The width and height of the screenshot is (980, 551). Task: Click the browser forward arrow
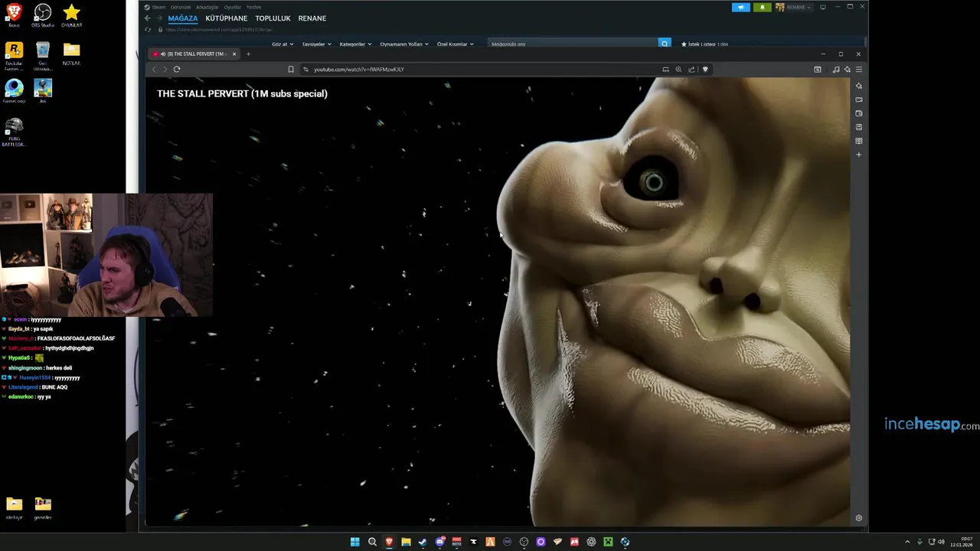pos(165,69)
